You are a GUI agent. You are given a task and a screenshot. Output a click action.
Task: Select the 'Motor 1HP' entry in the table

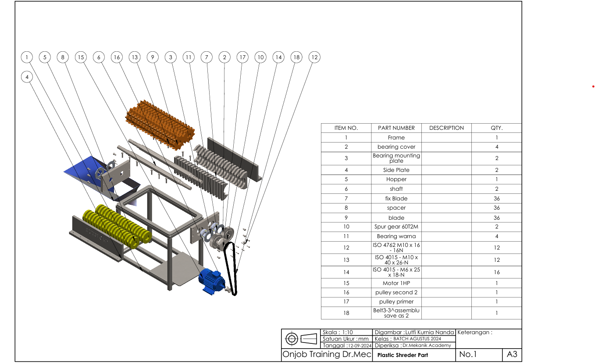click(x=396, y=283)
